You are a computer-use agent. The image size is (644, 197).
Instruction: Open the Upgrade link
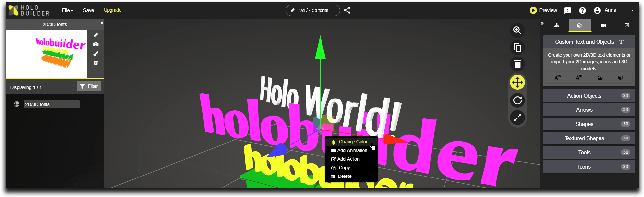point(113,10)
